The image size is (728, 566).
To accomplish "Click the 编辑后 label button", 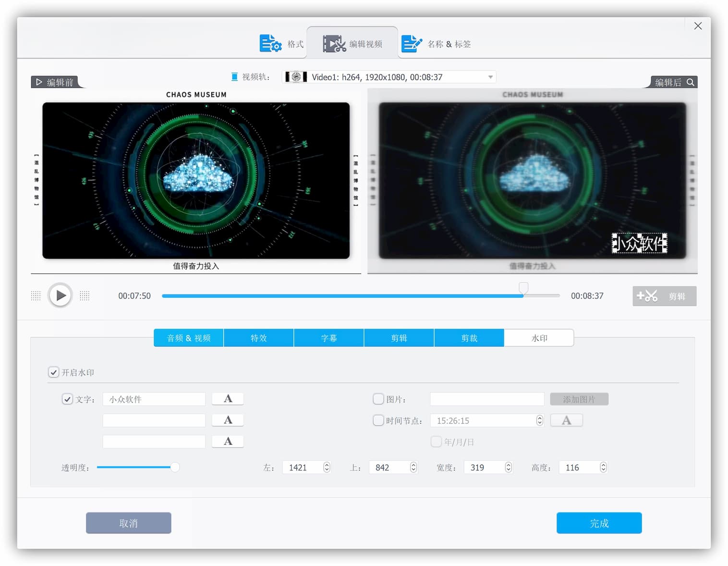I will coord(674,82).
